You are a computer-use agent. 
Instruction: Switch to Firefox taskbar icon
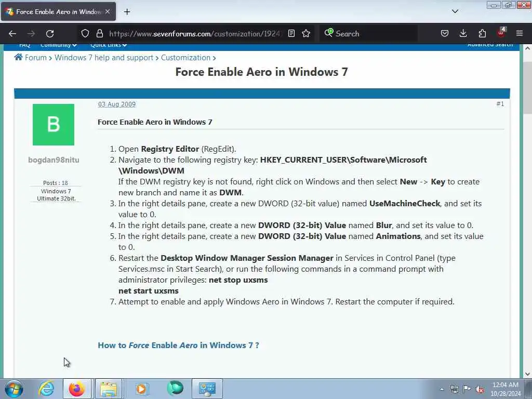(x=77, y=389)
